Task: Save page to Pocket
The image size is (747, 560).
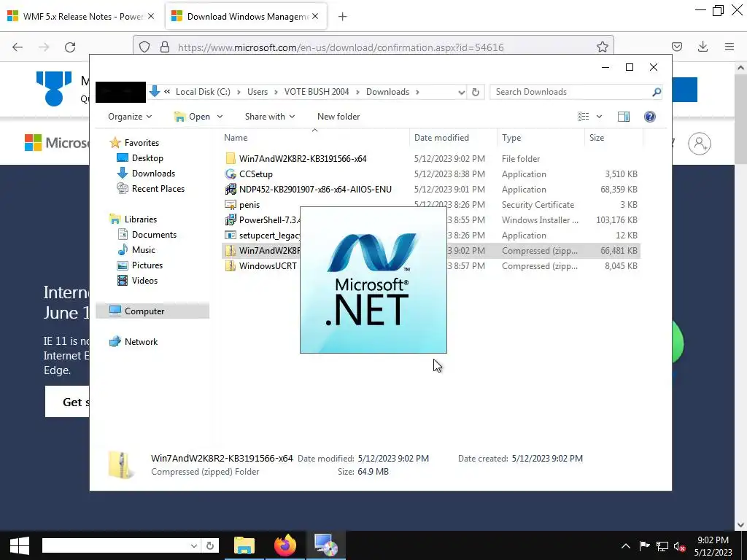Action: tap(677, 47)
